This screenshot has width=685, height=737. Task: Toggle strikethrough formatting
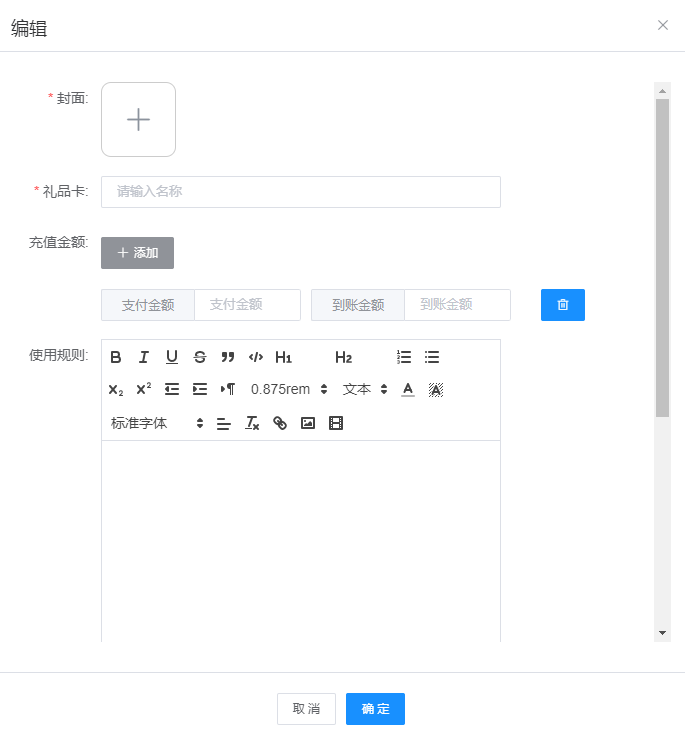(x=200, y=357)
